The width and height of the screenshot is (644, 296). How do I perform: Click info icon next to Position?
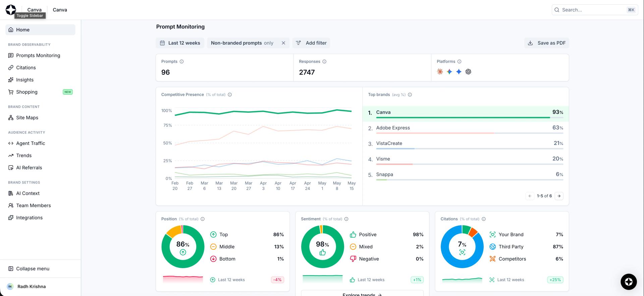point(203,219)
